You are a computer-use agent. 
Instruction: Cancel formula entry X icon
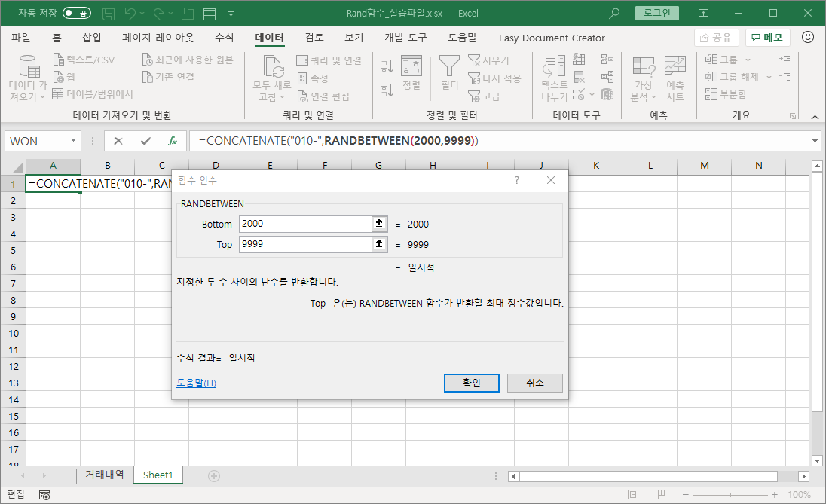pyautogui.click(x=118, y=141)
